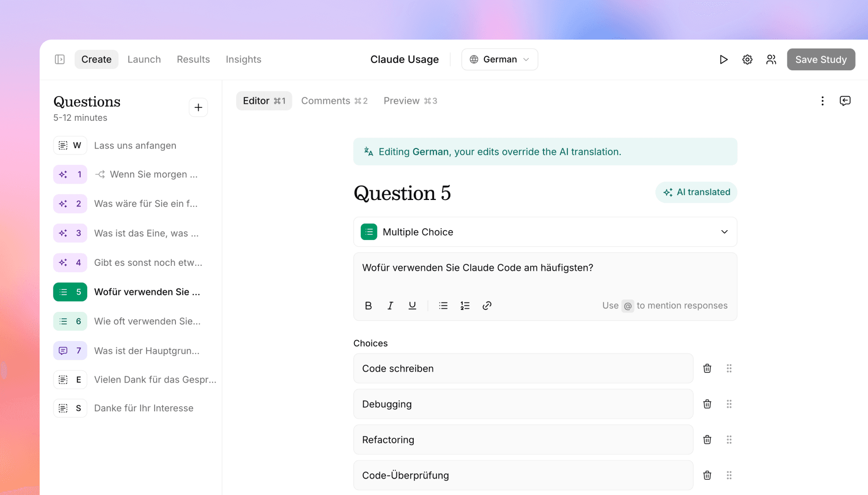
Task: Insert a link in question text
Action: 487,305
